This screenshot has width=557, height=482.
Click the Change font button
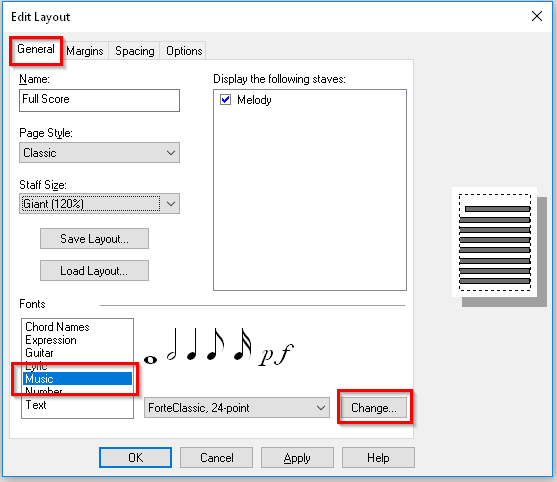coord(374,407)
